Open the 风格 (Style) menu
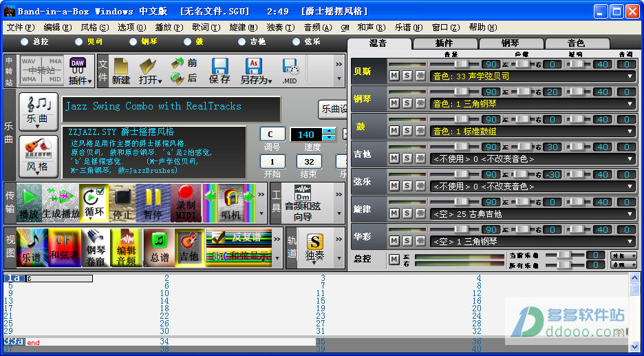Screen dimensions: 644x356 (x=95, y=28)
